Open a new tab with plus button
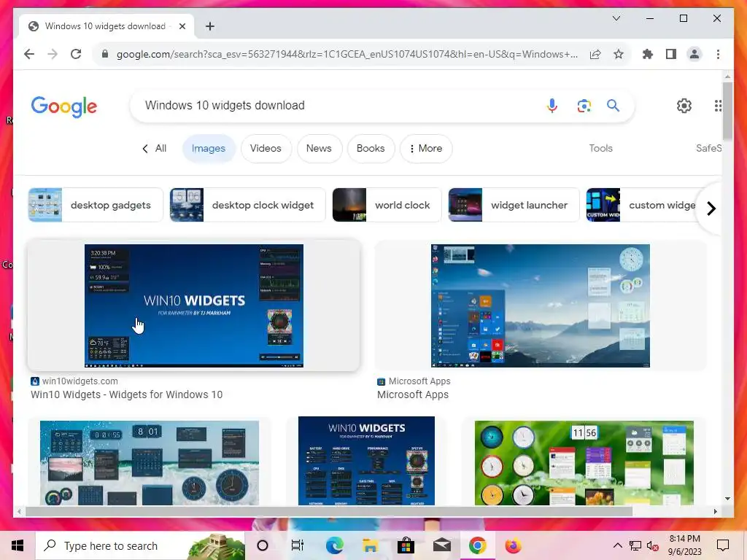This screenshot has height=560, width=747. tap(210, 26)
